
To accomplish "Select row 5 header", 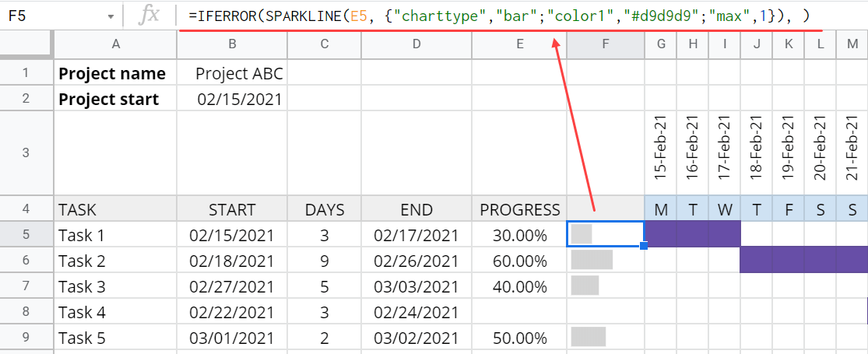I will click(26, 234).
